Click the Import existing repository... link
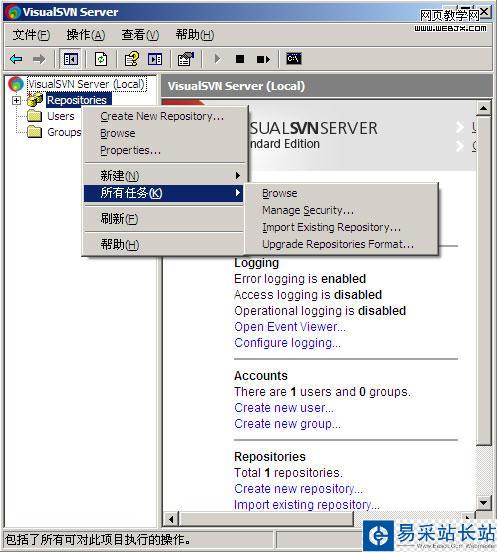Screen dimensions: 497x552 tap(307, 504)
